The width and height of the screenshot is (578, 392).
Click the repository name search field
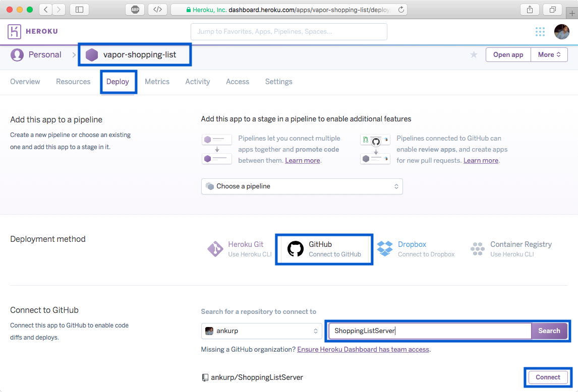(x=430, y=331)
